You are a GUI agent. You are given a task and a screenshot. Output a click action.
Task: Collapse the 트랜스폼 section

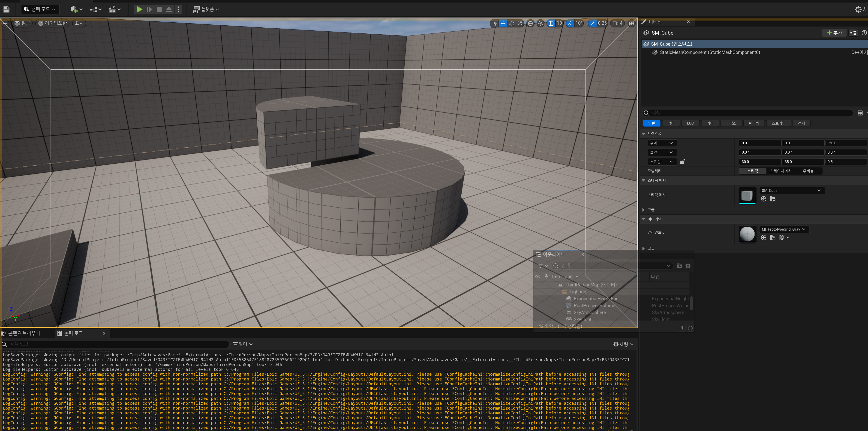point(643,134)
